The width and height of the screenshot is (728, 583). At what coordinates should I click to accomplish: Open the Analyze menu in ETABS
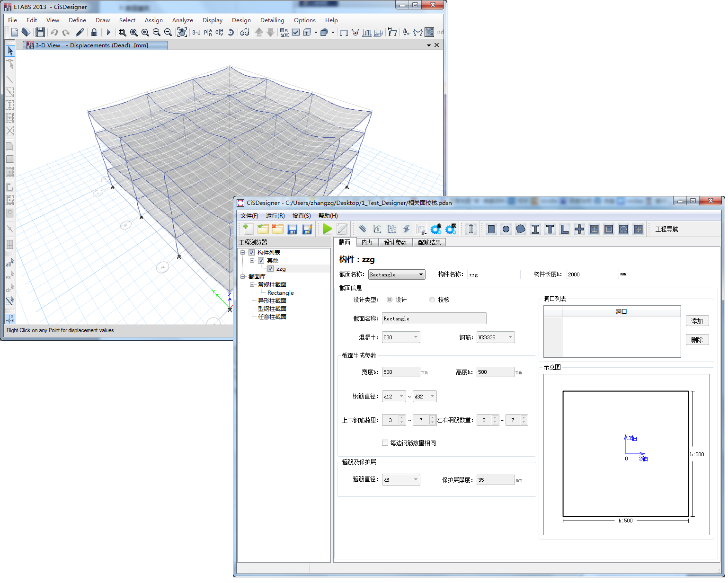click(182, 20)
